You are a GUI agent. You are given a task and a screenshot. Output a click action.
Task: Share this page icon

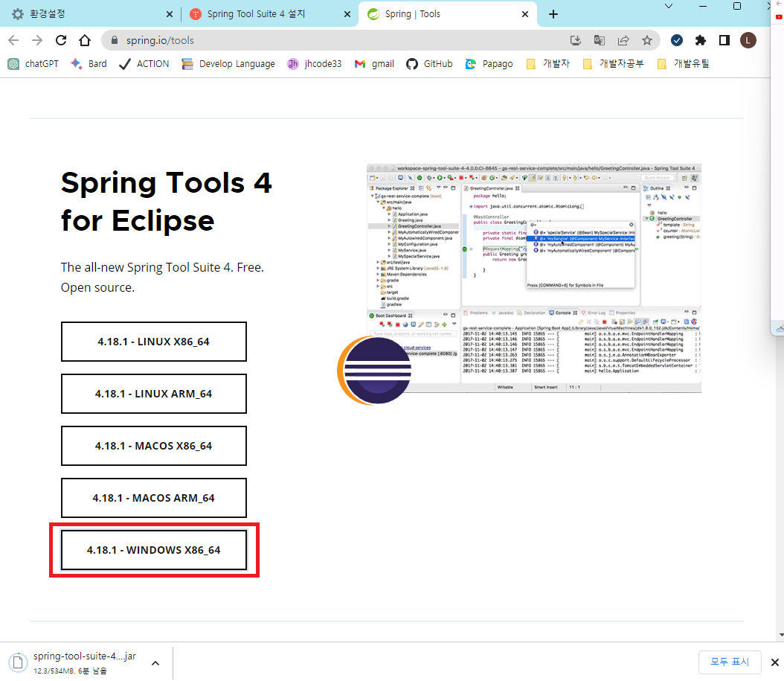tap(623, 40)
